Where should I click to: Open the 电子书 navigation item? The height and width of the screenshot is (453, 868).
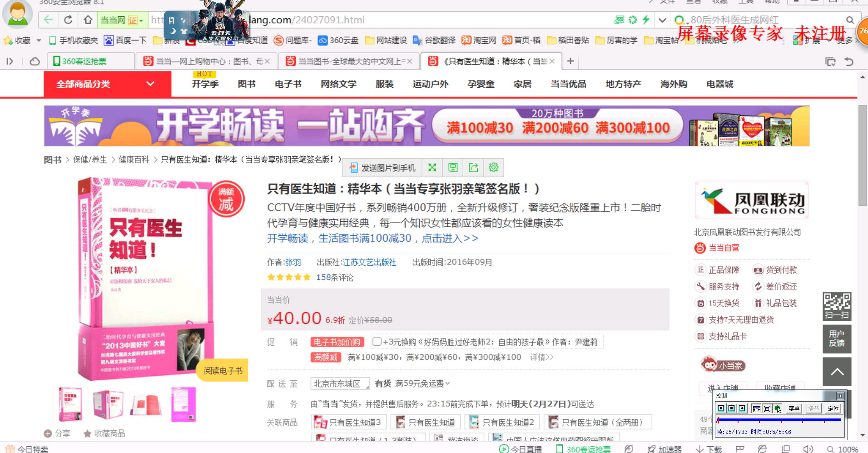coord(288,84)
